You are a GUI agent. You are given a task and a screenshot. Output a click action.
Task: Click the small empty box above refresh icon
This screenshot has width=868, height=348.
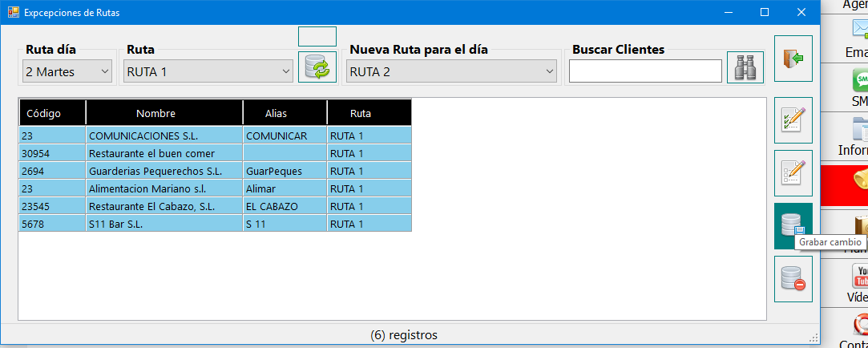point(317,37)
